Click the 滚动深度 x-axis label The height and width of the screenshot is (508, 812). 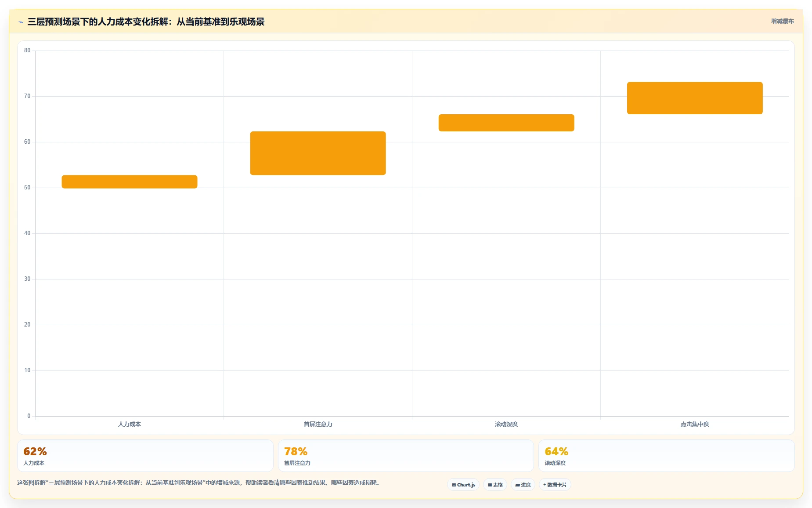[506, 424]
